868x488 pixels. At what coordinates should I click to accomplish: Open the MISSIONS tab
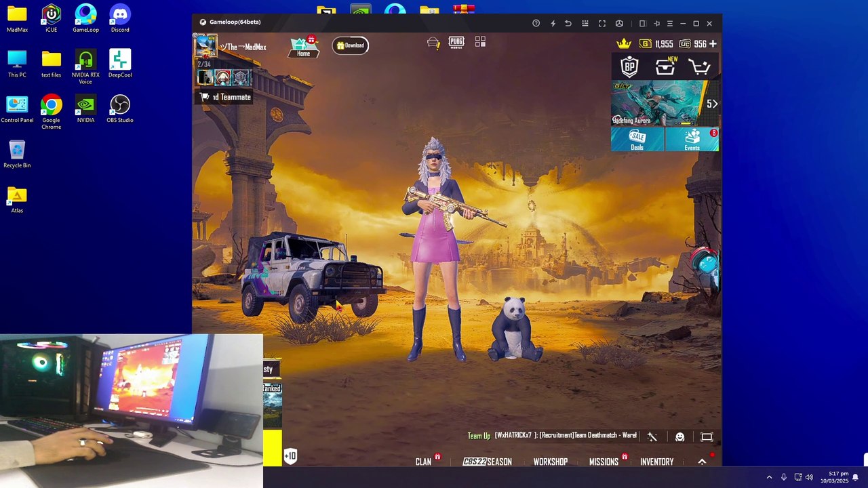[x=604, y=462]
